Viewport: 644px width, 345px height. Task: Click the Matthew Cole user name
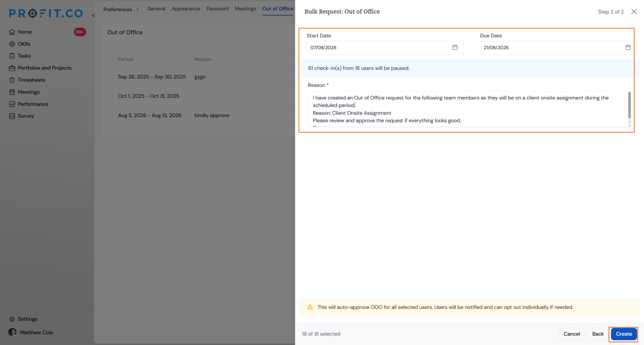coord(36,332)
